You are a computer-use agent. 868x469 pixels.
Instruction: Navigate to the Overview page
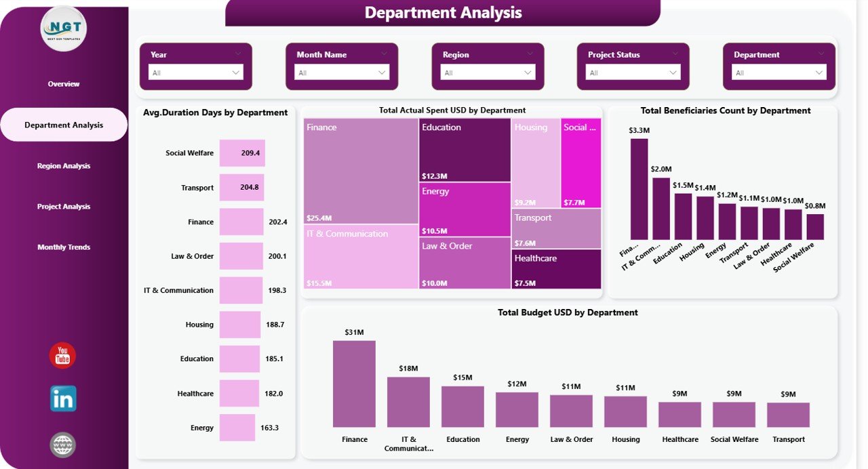(x=63, y=83)
